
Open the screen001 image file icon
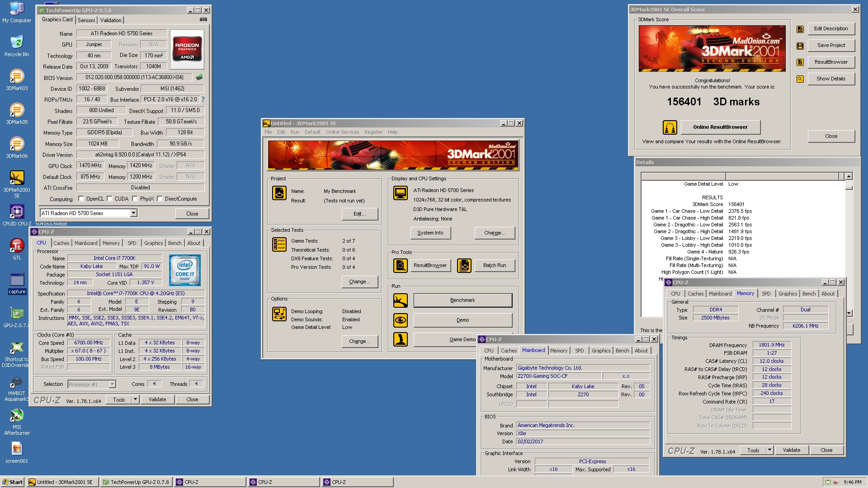click(x=17, y=453)
